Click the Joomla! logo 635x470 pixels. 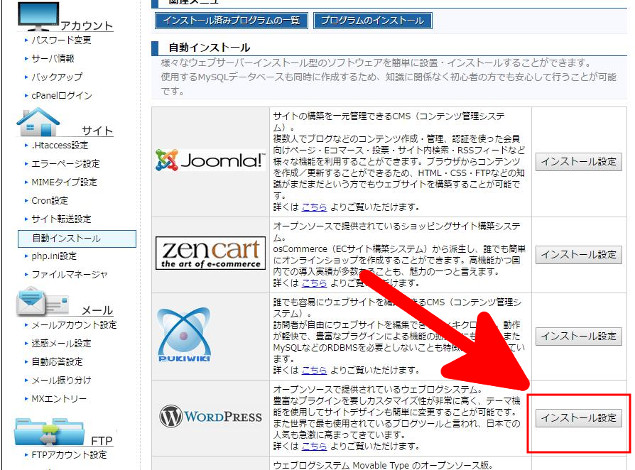click(x=211, y=160)
